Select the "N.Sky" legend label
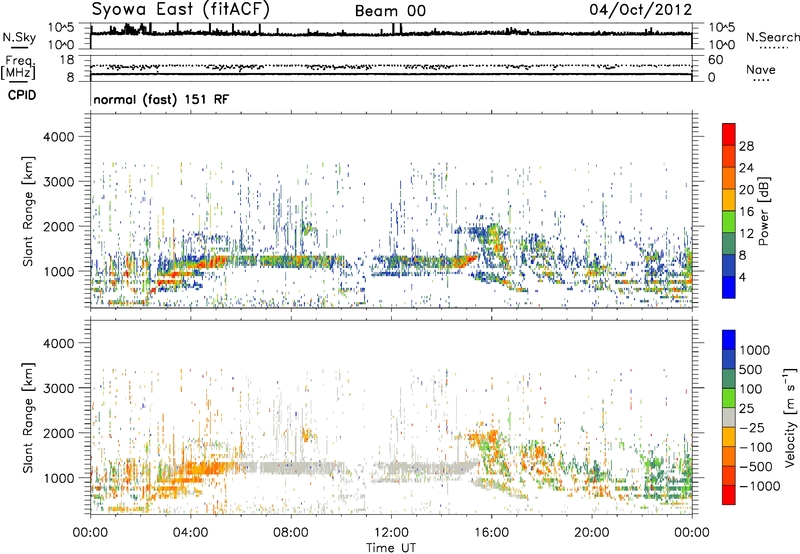This screenshot has width=800, height=554. click(x=19, y=37)
